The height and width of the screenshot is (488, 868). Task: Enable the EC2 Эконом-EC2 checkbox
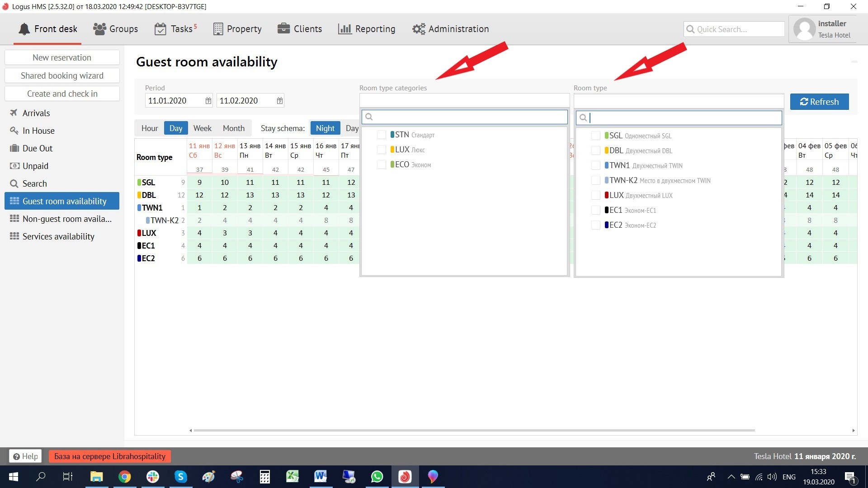[x=596, y=225]
